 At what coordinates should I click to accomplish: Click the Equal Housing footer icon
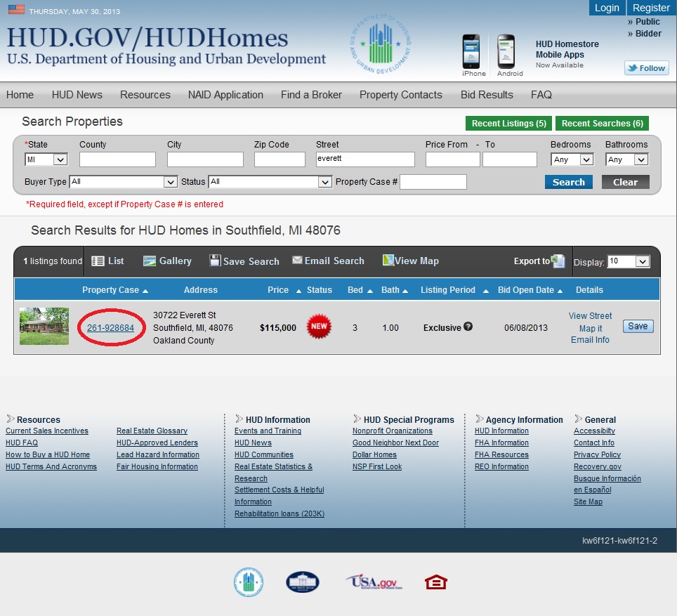(436, 582)
